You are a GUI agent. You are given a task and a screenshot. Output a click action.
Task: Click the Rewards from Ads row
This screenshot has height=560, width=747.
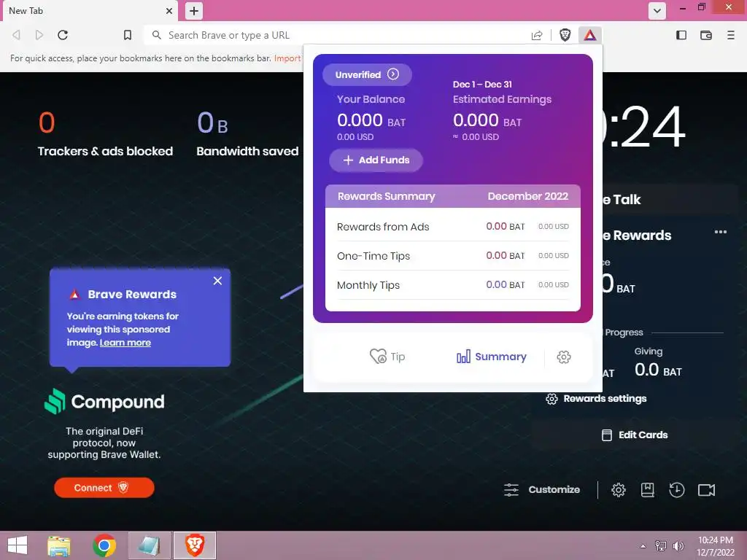coord(452,227)
